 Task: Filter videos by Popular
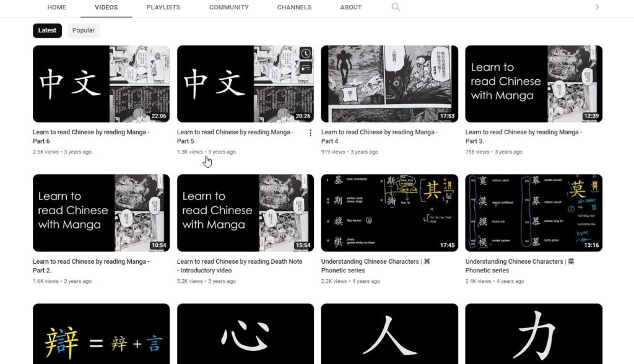(83, 30)
